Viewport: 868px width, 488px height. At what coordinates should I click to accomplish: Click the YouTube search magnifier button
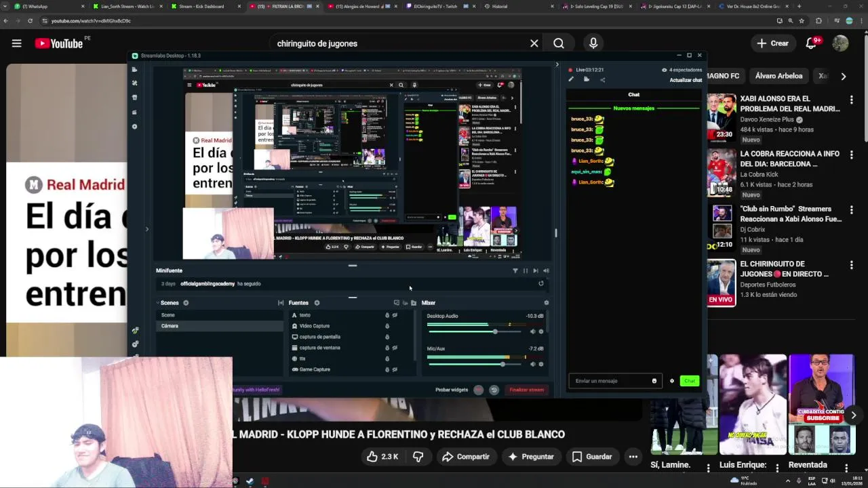[x=559, y=43]
